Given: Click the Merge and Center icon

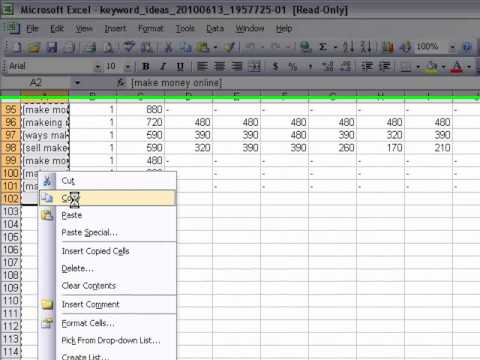Looking at the screenshot, I should (254, 66).
